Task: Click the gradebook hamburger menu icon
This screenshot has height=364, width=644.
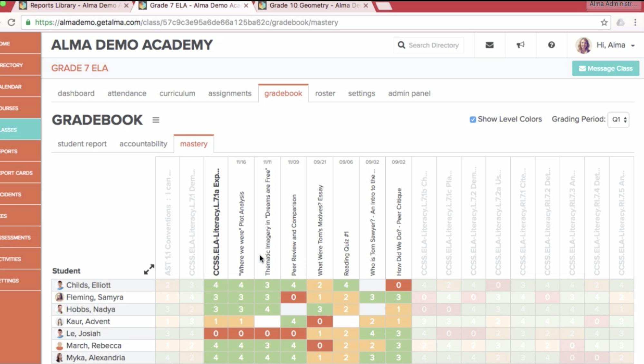Action: tap(156, 120)
